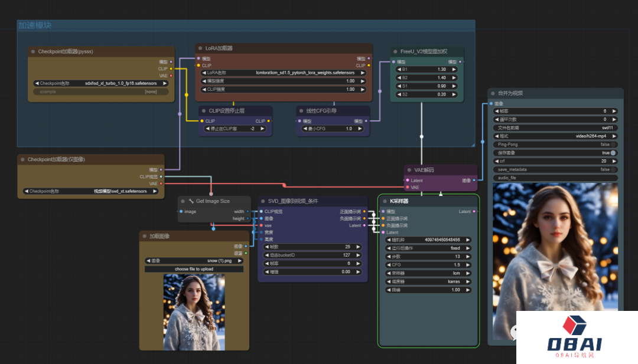
Task: Click the FreeU_V2 node collapse dot
Action: click(395, 51)
